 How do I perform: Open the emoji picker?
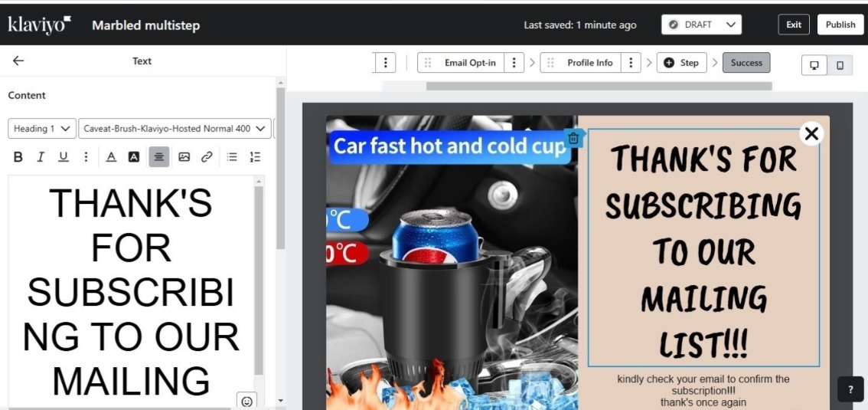(x=246, y=401)
